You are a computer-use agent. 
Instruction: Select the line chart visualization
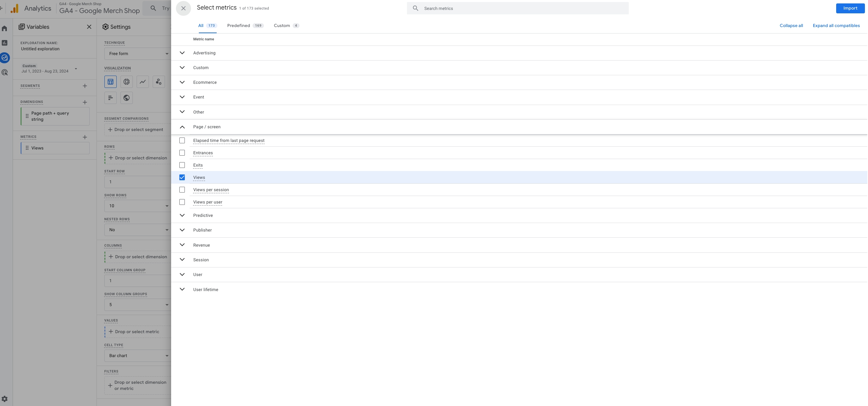tap(142, 82)
